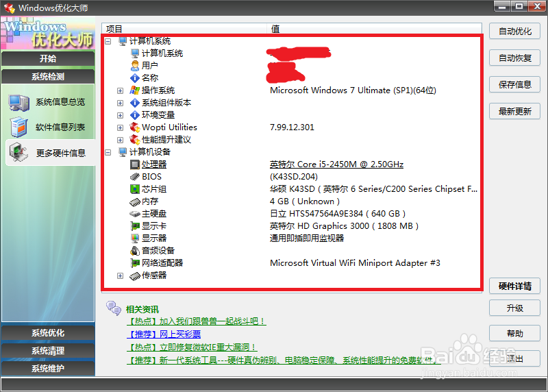Viewport: 548px width, 392px height.
Task: Click the 自动优化 button
Action: click(x=514, y=31)
